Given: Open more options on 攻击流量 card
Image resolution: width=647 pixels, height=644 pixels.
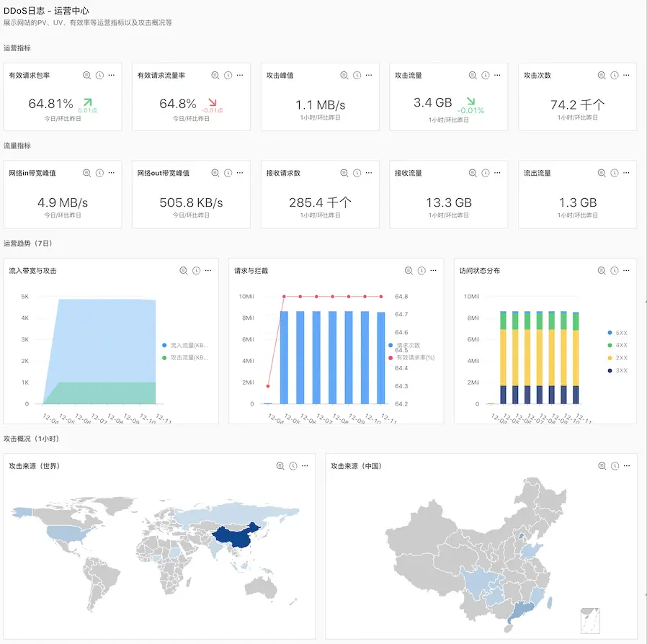Looking at the screenshot, I should click(498, 75).
